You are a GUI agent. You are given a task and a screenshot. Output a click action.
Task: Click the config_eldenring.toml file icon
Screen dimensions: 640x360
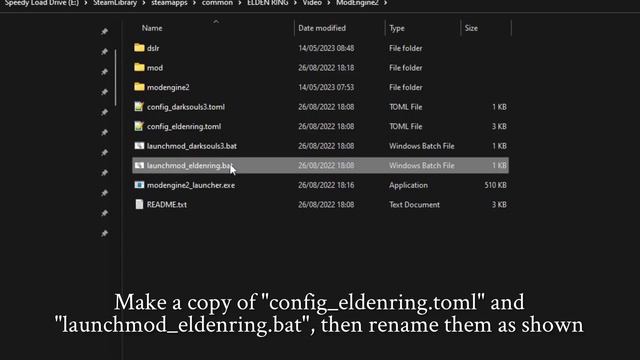[139, 126]
